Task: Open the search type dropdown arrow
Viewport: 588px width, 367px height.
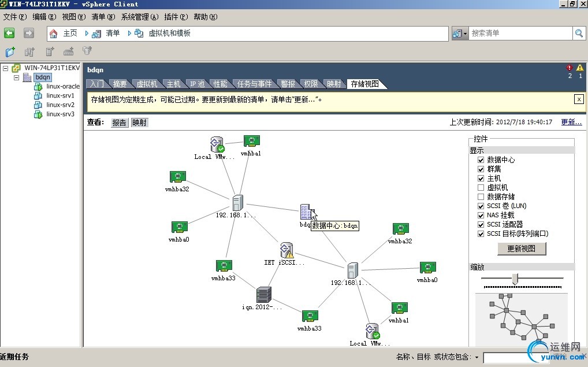Action: click(465, 34)
